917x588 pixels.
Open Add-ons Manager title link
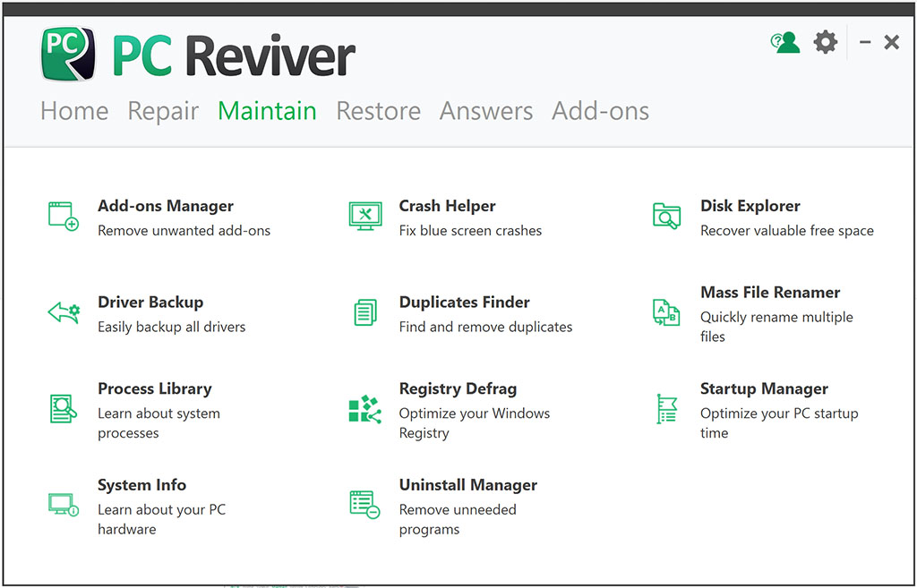[x=166, y=206]
